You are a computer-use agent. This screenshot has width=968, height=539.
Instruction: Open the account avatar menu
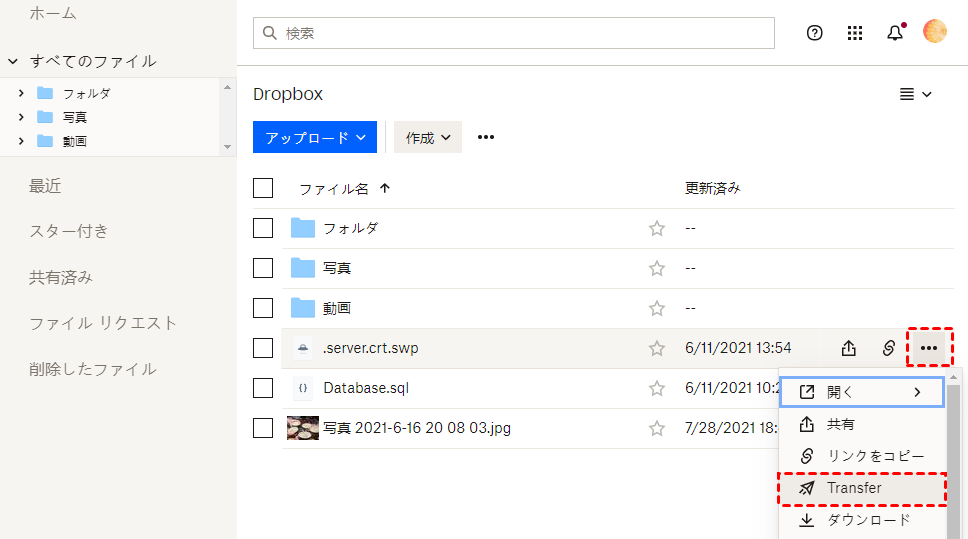tap(935, 32)
